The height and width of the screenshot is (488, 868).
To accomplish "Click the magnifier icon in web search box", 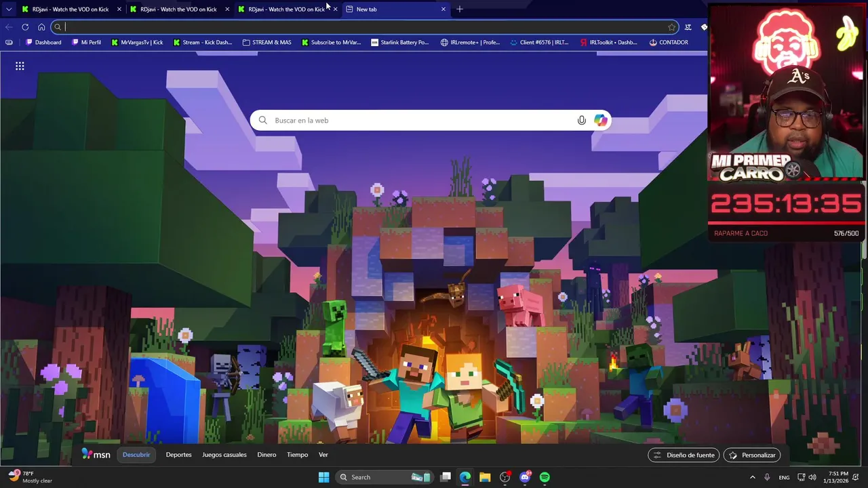I will pyautogui.click(x=263, y=120).
